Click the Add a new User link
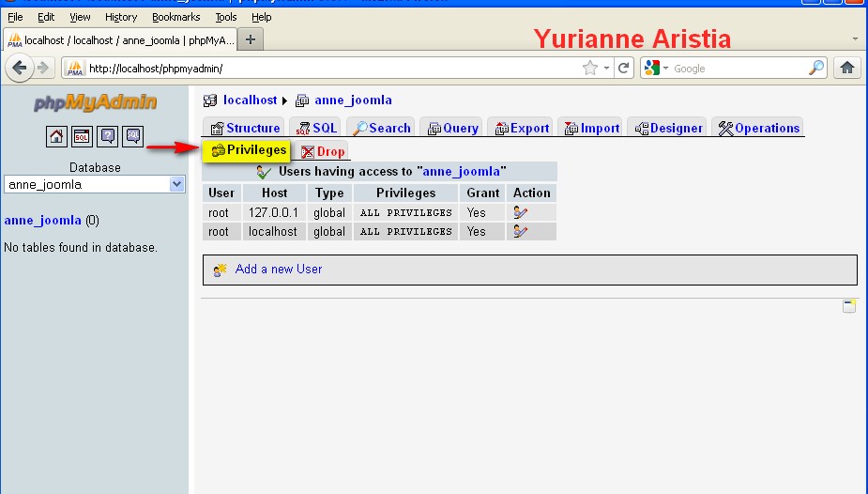This screenshot has width=868, height=494. (279, 270)
